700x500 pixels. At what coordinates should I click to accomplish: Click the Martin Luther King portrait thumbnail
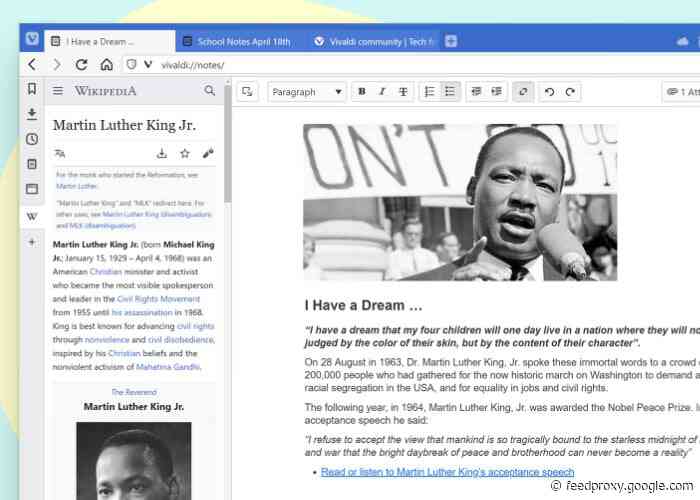click(134, 461)
